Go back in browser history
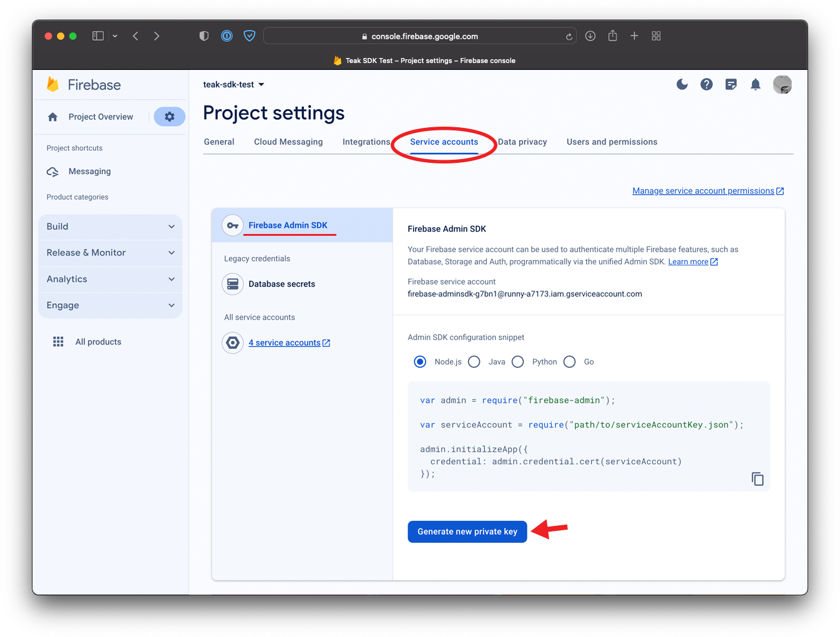The image size is (840, 637). pos(135,36)
